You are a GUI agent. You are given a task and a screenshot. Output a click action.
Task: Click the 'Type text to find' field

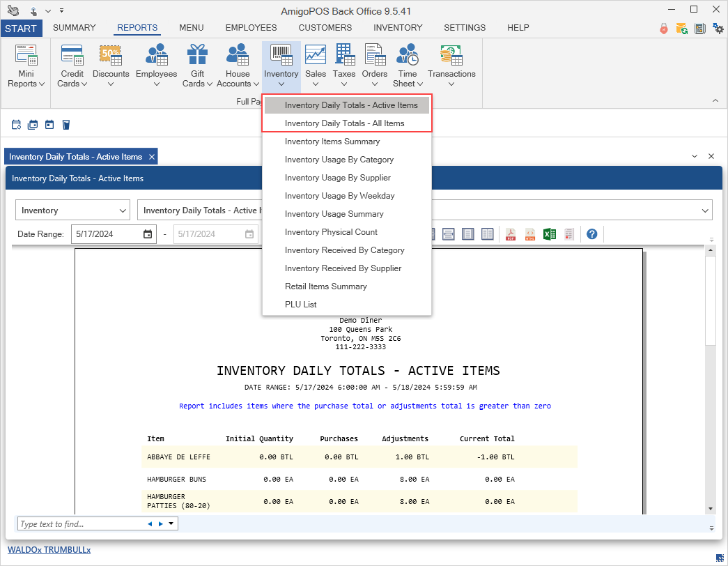(80, 524)
